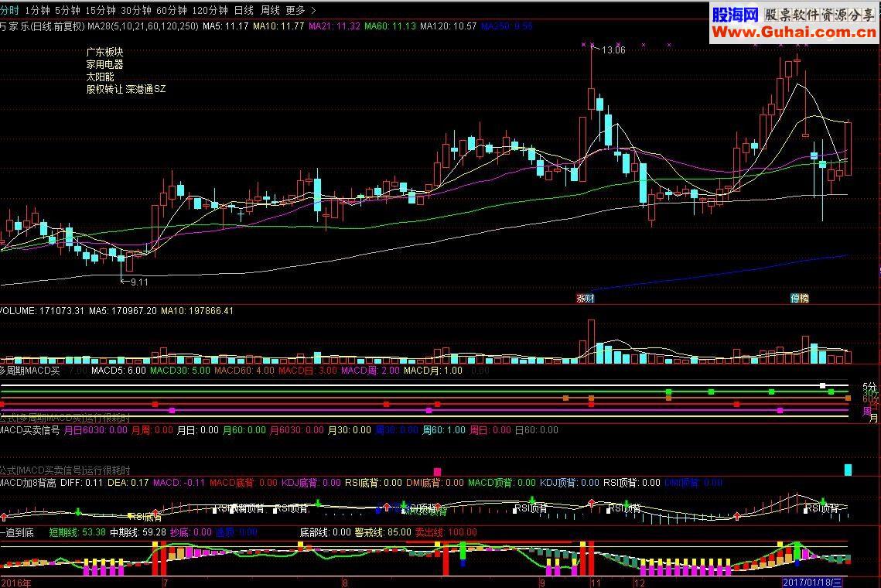Open the 深港通SZ concept label

coord(145,89)
